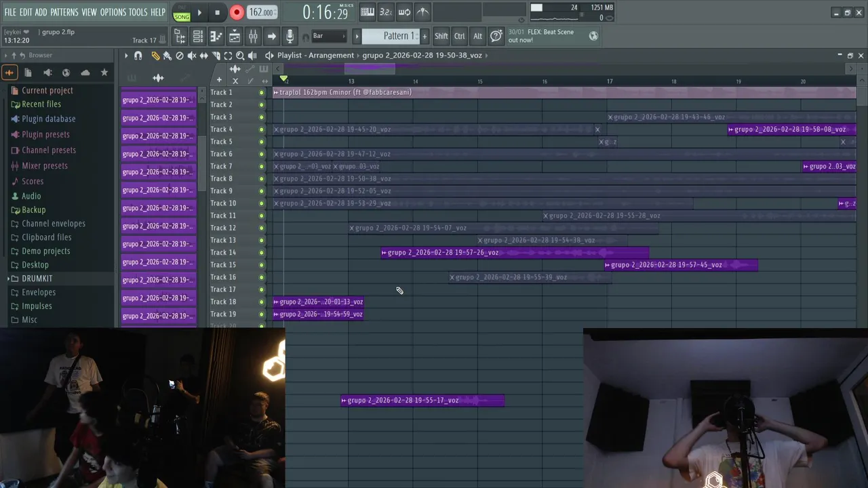Viewport: 868px width, 488px height.
Task: Click the countdown before recording icon
Action: pyautogui.click(x=385, y=12)
